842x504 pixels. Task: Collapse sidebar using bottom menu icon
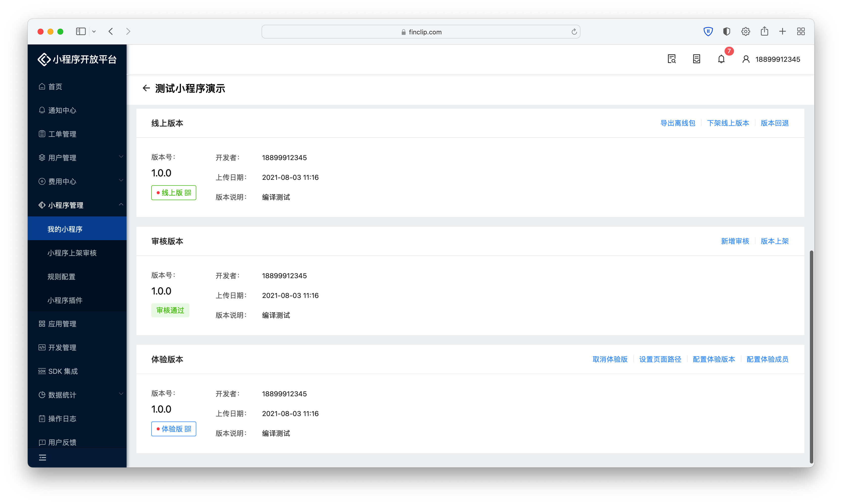[43, 458]
